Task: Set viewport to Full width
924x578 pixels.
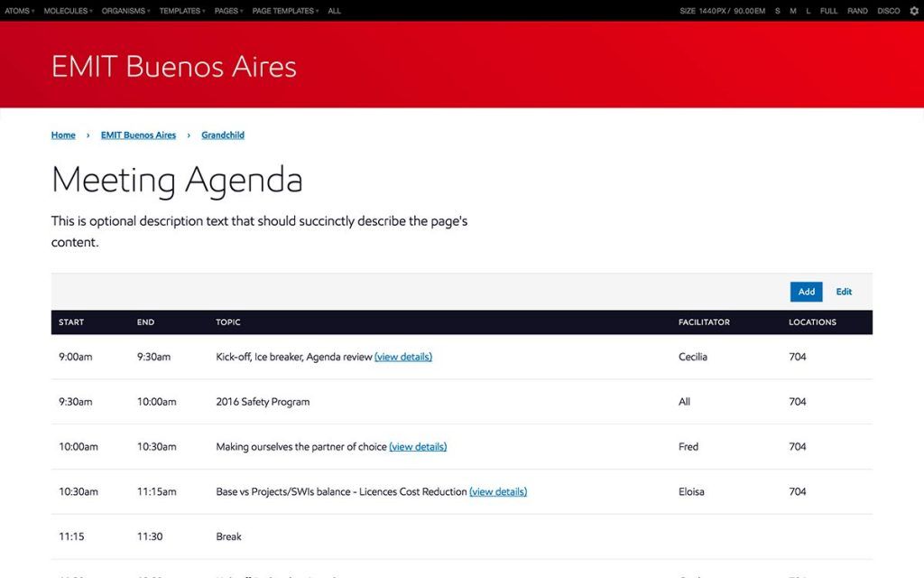Action: coord(828,11)
